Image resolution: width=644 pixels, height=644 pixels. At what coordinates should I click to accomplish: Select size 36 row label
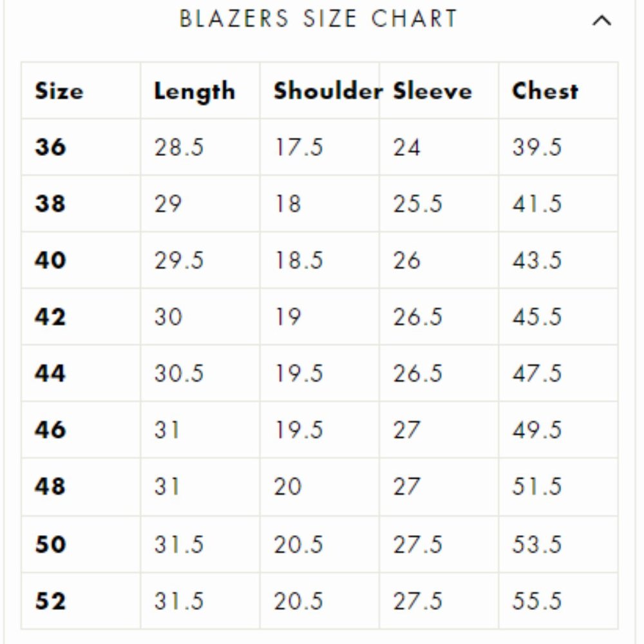point(50,147)
